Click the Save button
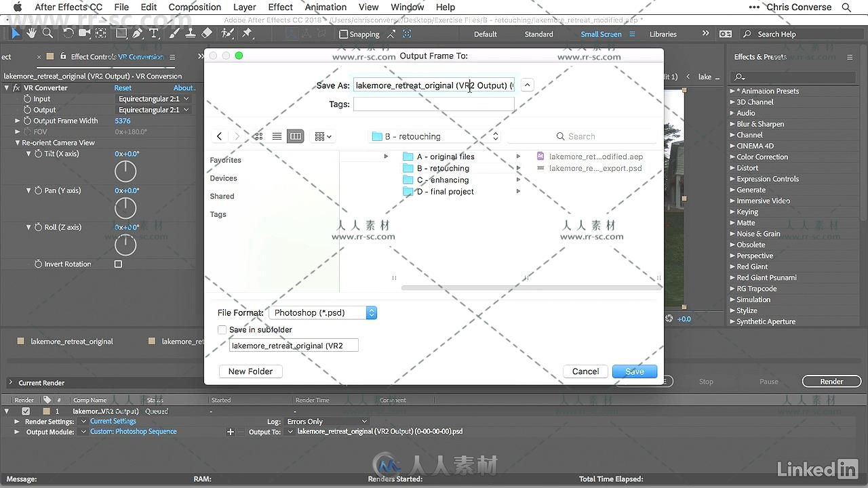The height and width of the screenshot is (488, 868). click(x=635, y=371)
